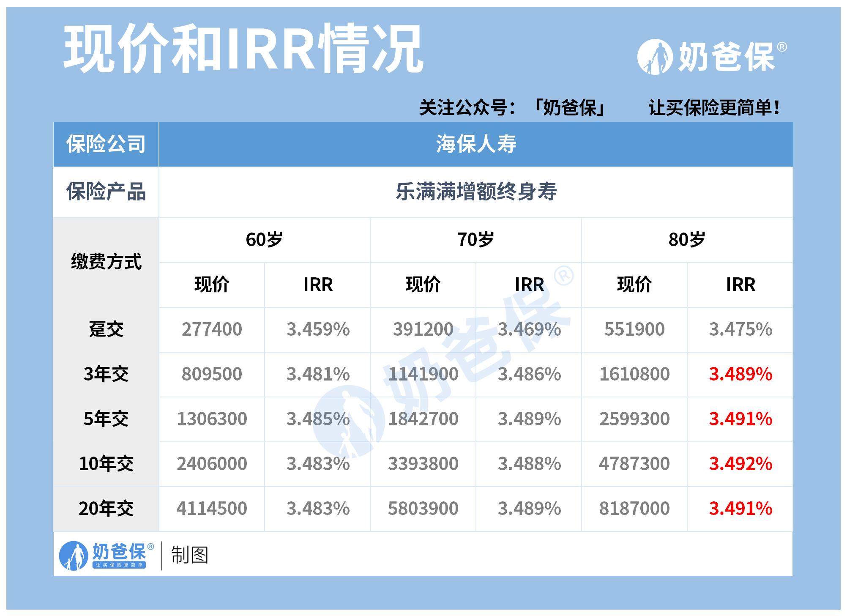This screenshot has width=847, height=616.
Task: Click the 奶爸保 footer logo beside 制图
Action: tap(106, 555)
